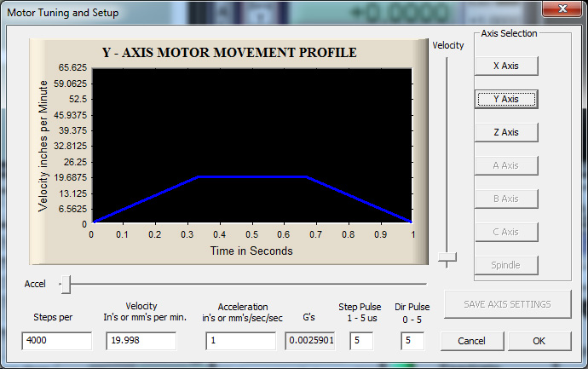Click into the Acceleration input field

pos(242,341)
